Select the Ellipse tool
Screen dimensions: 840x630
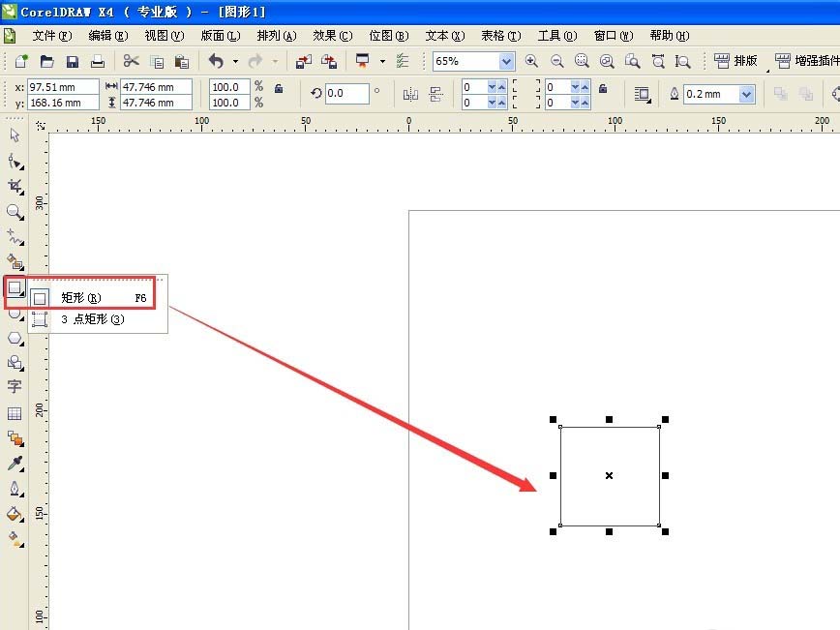(14, 313)
